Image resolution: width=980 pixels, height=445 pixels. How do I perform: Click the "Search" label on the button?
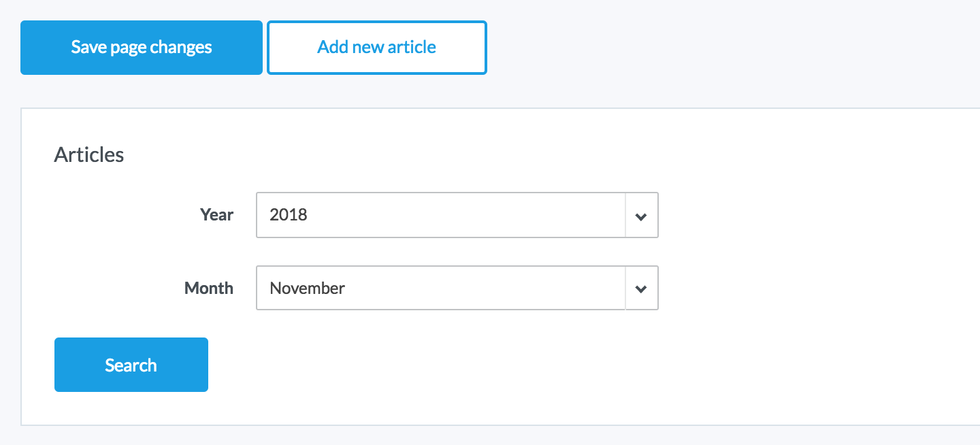pos(131,365)
